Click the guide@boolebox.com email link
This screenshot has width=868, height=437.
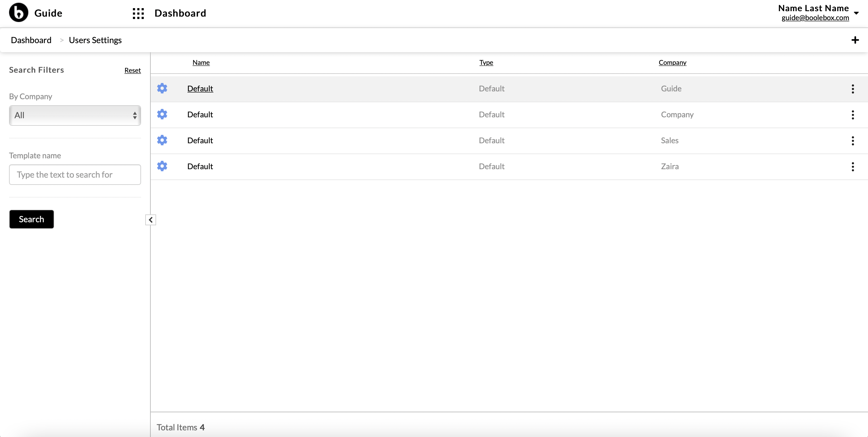[815, 17]
